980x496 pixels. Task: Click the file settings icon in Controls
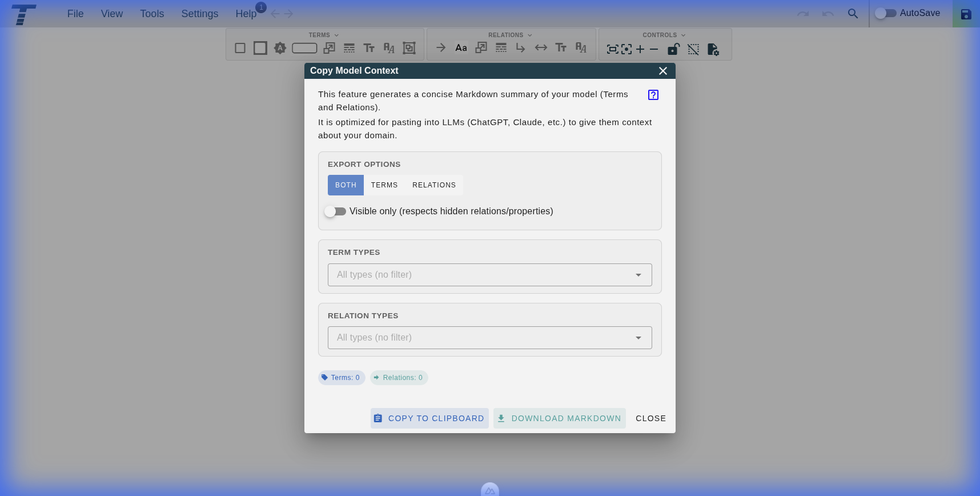(x=713, y=50)
